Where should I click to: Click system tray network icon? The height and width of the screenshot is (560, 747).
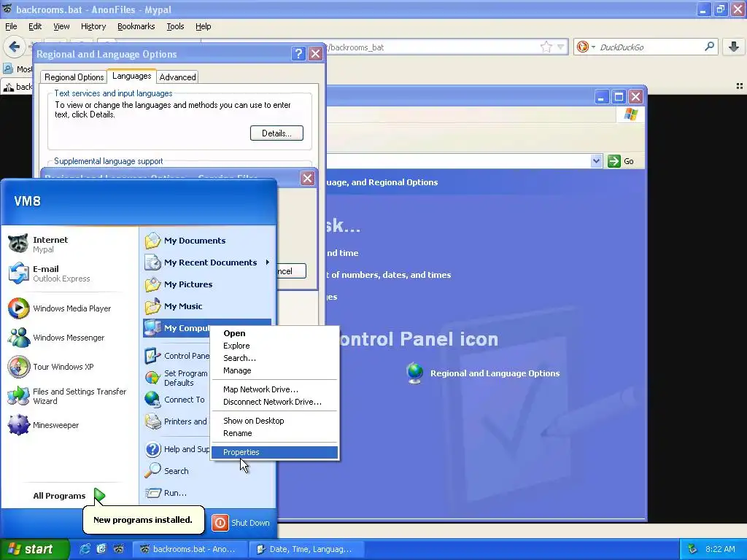[x=693, y=549]
